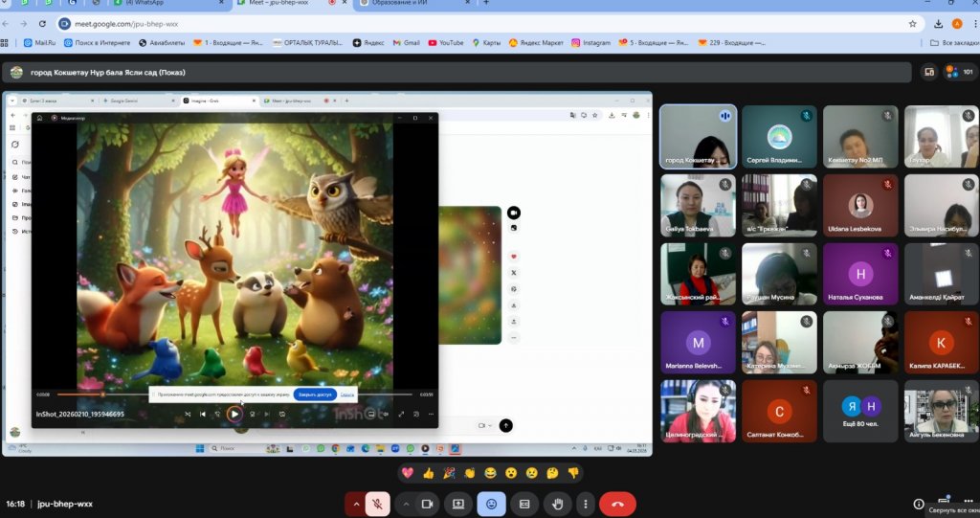Click Наталья Суханова participant tile
The image size is (980, 518).
click(860, 274)
